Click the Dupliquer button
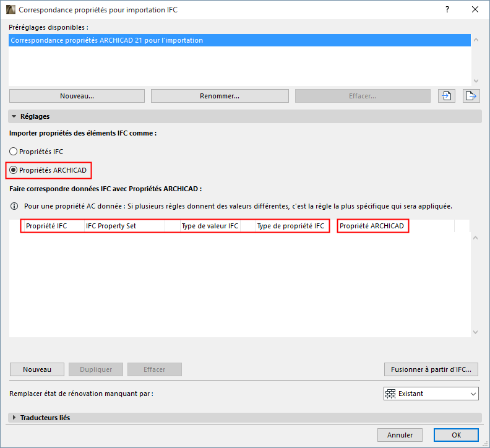The width and height of the screenshot is (490, 448). (96, 369)
